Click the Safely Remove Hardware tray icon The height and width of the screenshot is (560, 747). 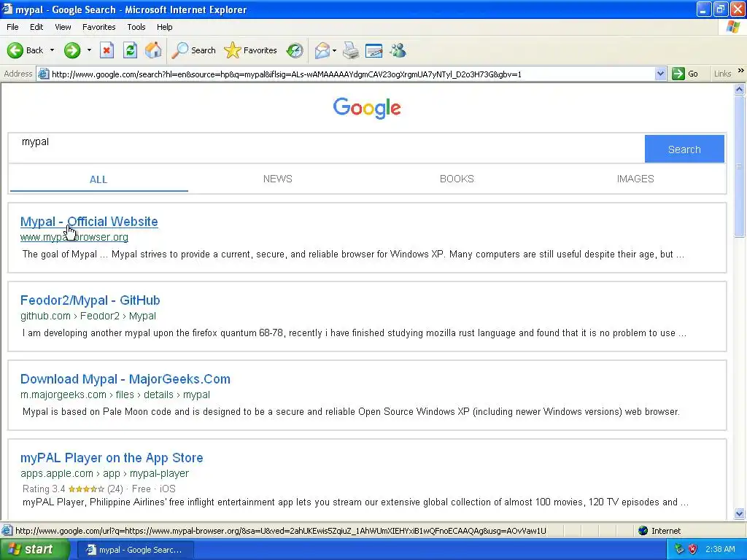point(679,549)
